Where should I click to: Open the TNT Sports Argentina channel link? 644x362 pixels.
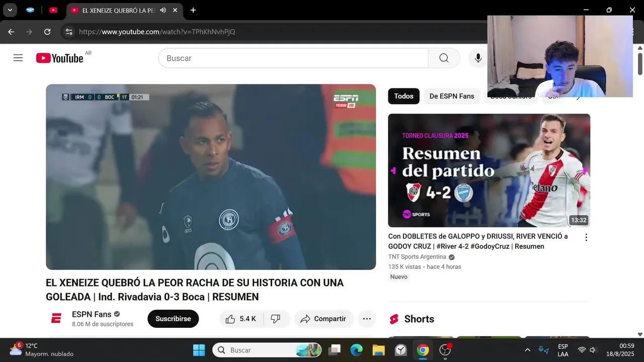click(x=417, y=257)
